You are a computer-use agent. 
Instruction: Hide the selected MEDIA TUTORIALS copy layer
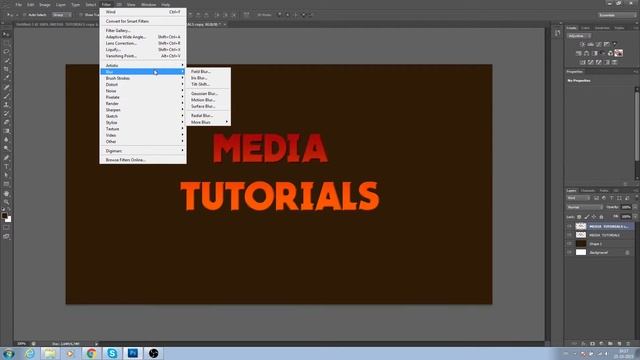point(569,226)
